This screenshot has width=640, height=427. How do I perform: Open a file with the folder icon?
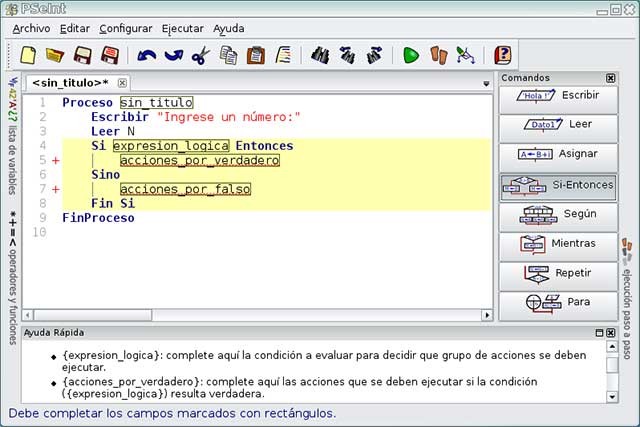pyautogui.click(x=55, y=55)
